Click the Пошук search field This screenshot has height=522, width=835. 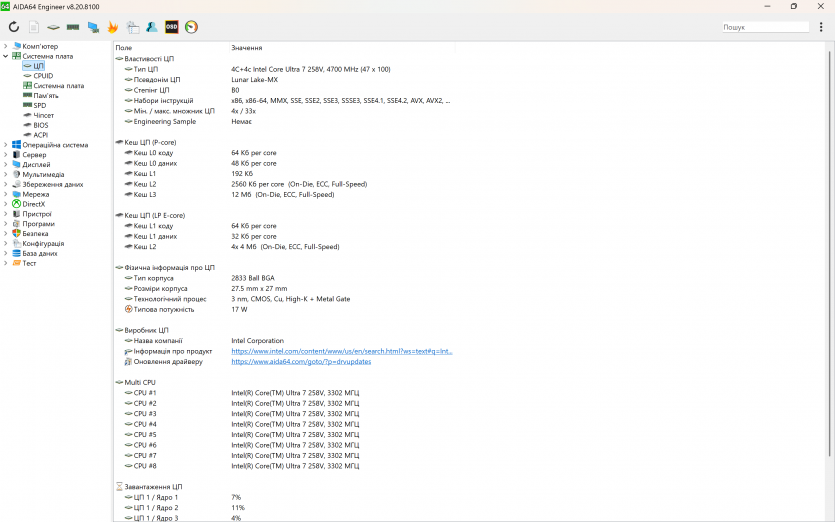pyautogui.click(x=765, y=27)
